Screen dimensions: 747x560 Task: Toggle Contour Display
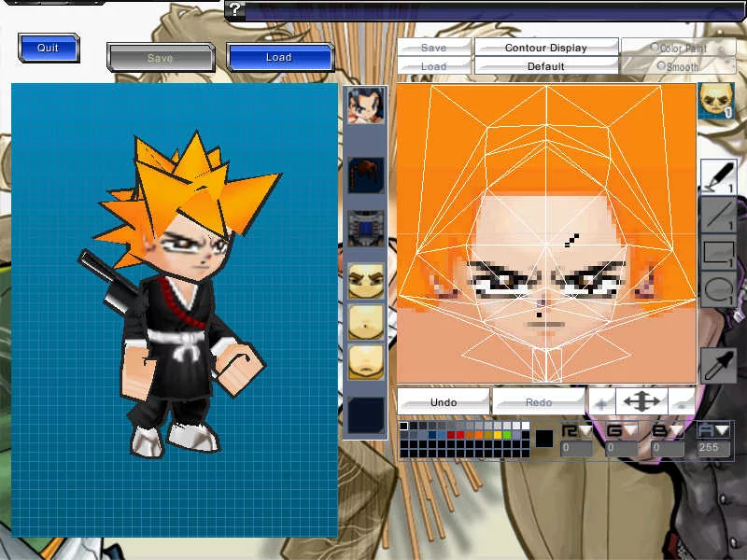(546, 48)
